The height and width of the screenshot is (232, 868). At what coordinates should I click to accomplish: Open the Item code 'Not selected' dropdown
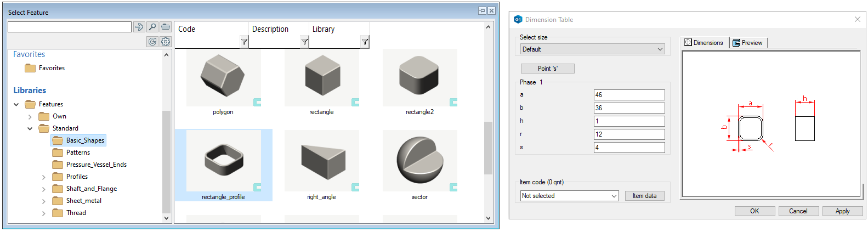(569, 196)
